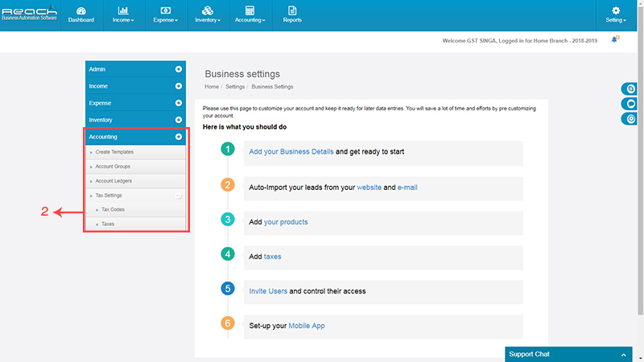644x362 pixels.
Task: Expand the Support Chat panel chevron
Action: pyautogui.click(x=623, y=355)
